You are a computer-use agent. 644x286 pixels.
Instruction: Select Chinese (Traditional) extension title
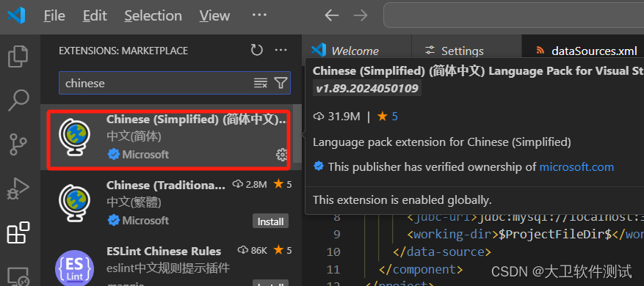(166, 185)
